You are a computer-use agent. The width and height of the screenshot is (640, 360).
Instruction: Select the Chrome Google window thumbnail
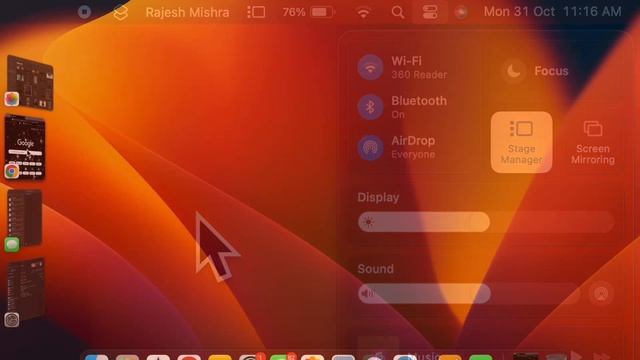(x=25, y=146)
